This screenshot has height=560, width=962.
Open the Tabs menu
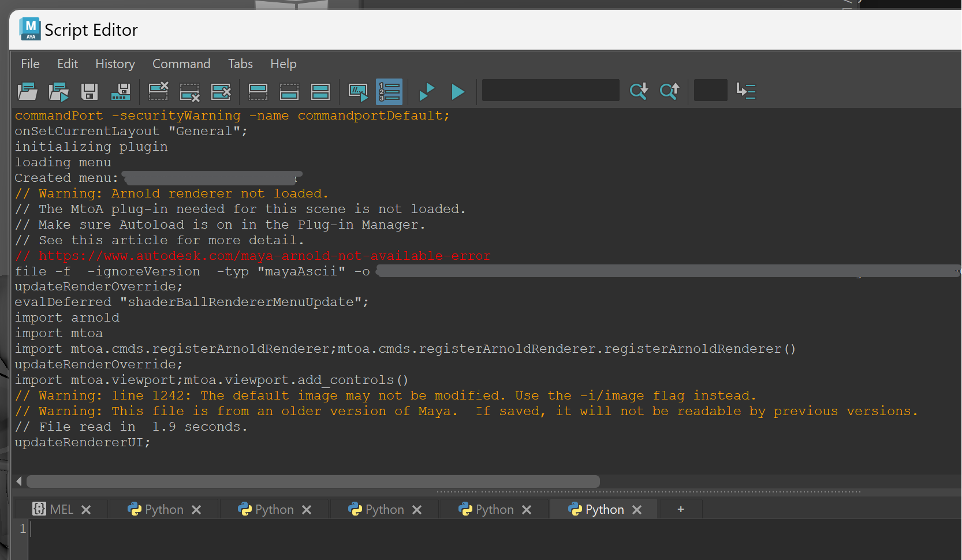[x=240, y=64]
